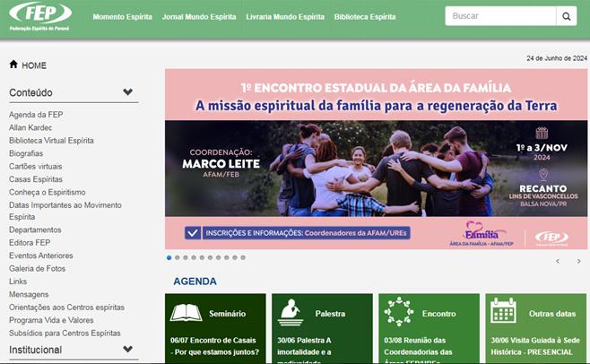The height and width of the screenshot is (364, 590).
Task: Collapse the Conteúdo section chevron
Action: click(127, 91)
